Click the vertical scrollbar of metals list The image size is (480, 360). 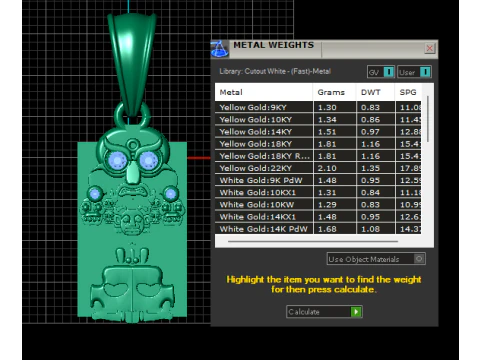[x=428, y=119]
